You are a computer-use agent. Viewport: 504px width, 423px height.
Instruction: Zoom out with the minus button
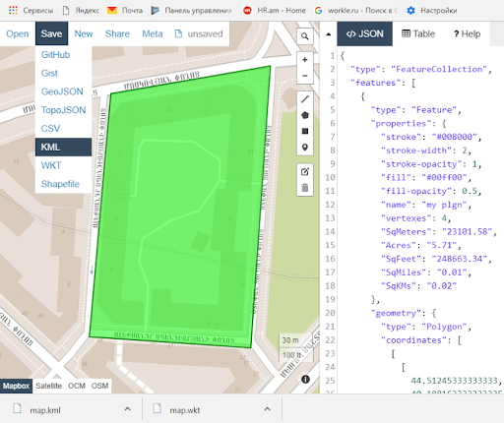point(305,76)
